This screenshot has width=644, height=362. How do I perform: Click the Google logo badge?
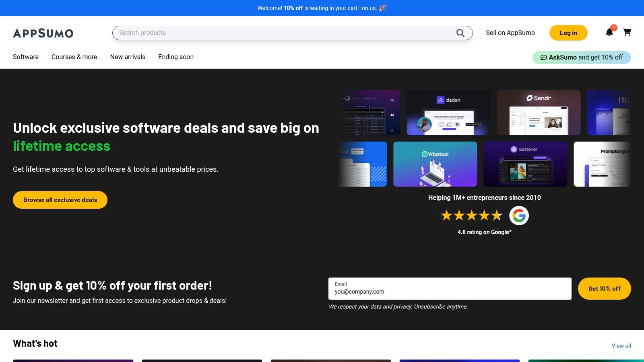519,216
